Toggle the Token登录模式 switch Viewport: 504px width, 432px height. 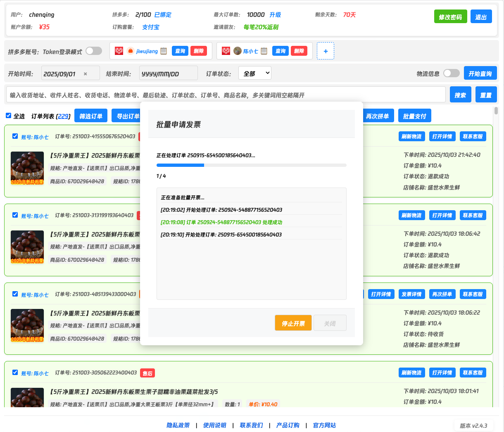coord(94,51)
